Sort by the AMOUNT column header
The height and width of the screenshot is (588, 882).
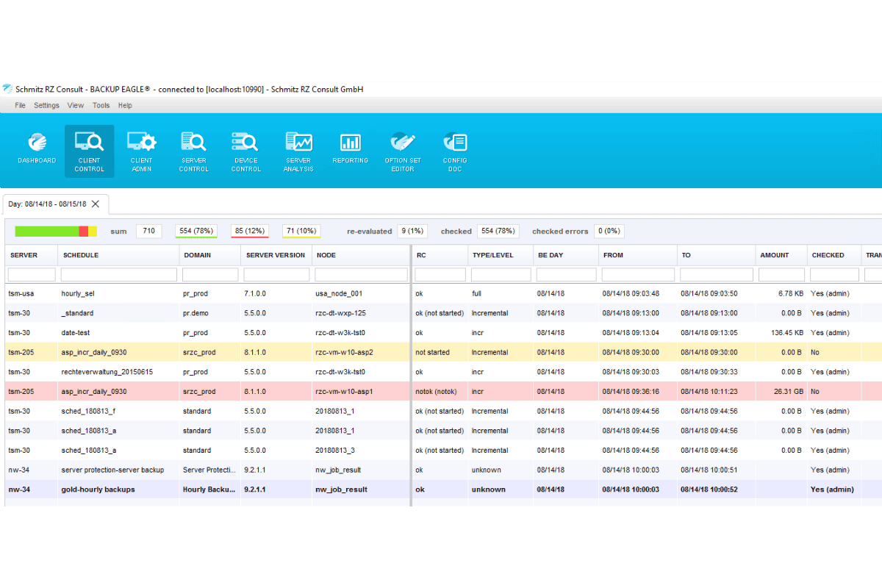click(x=774, y=255)
